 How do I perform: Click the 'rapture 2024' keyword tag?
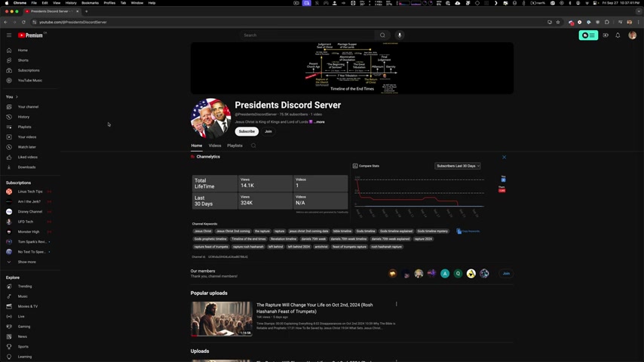[423, 239]
